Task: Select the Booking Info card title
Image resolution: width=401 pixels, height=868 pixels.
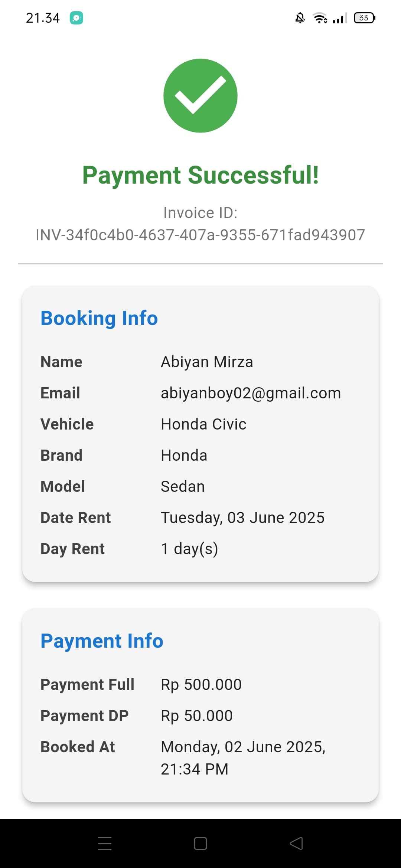Action: [x=99, y=318]
